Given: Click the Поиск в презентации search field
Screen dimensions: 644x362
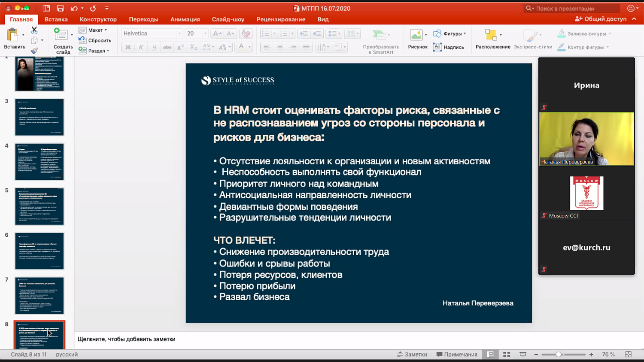Looking at the screenshot, I should 572,8.
